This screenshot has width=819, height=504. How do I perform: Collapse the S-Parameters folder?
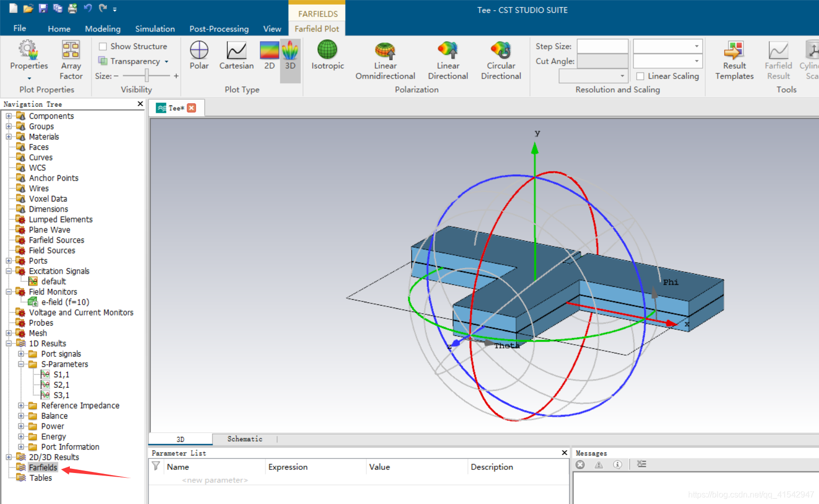21,364
